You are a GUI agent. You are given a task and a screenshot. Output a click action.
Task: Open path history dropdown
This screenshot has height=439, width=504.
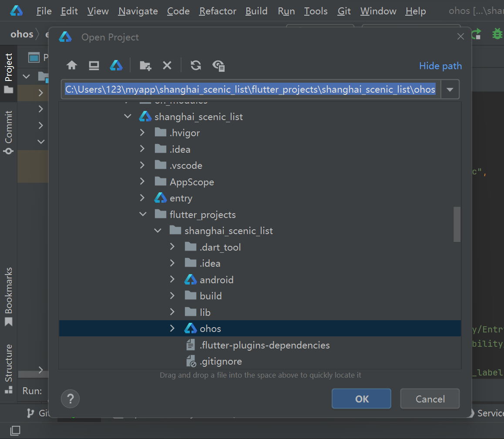point(450,89)
